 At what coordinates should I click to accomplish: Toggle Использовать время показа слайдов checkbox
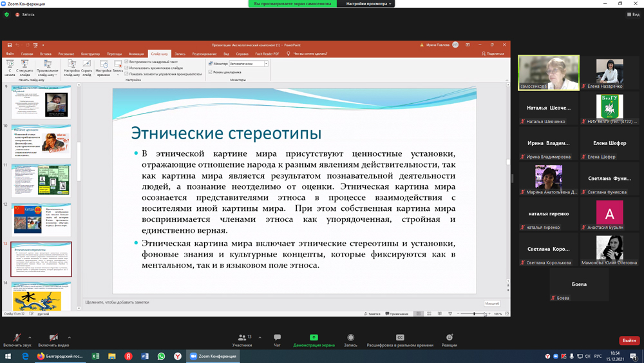point(127,68)
